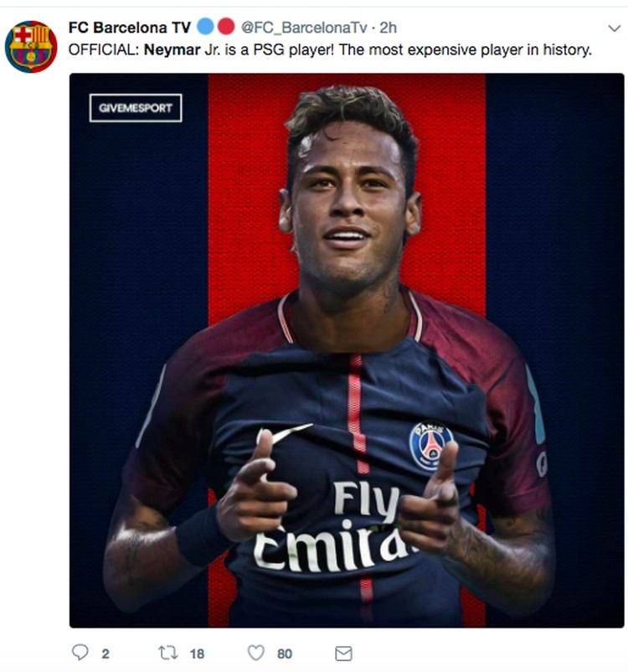View the 18 retweets count

tap(197, 654)
